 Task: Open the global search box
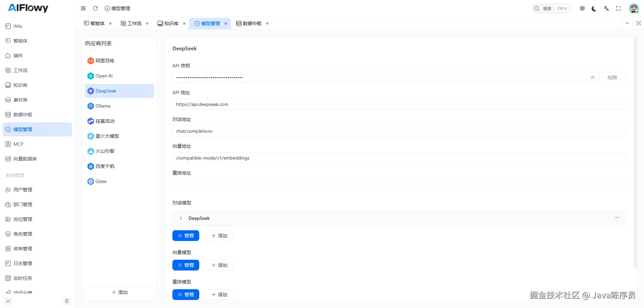click(x=551, y=8)
